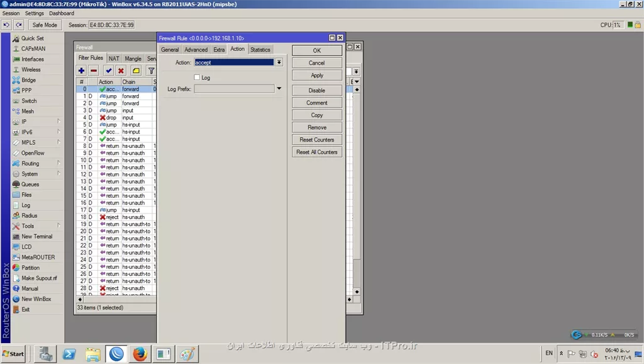Open Manual from sidebar
The width and height of the screenshot is (644, 364).
tap(30, 288)
